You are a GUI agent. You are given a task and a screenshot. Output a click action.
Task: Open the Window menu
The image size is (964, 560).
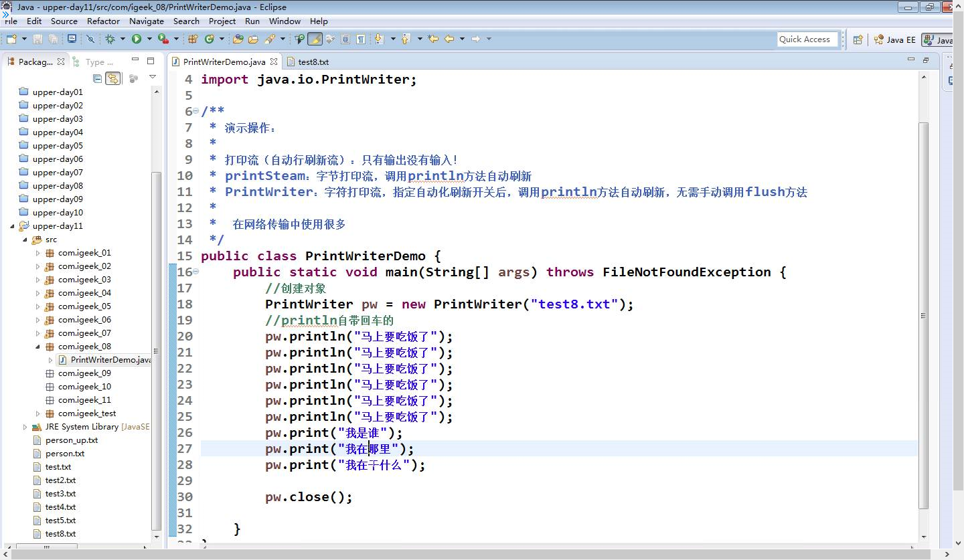[285, 21]
